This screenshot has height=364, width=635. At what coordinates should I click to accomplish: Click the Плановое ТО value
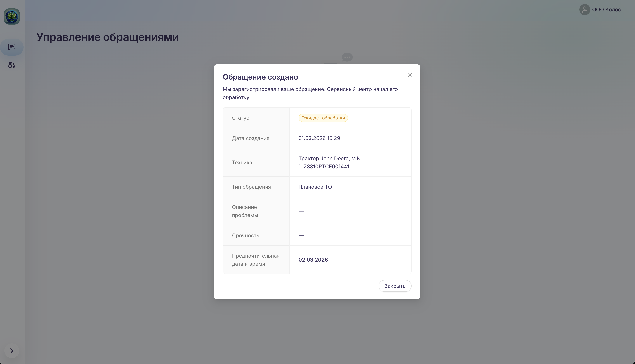(315, 187)
